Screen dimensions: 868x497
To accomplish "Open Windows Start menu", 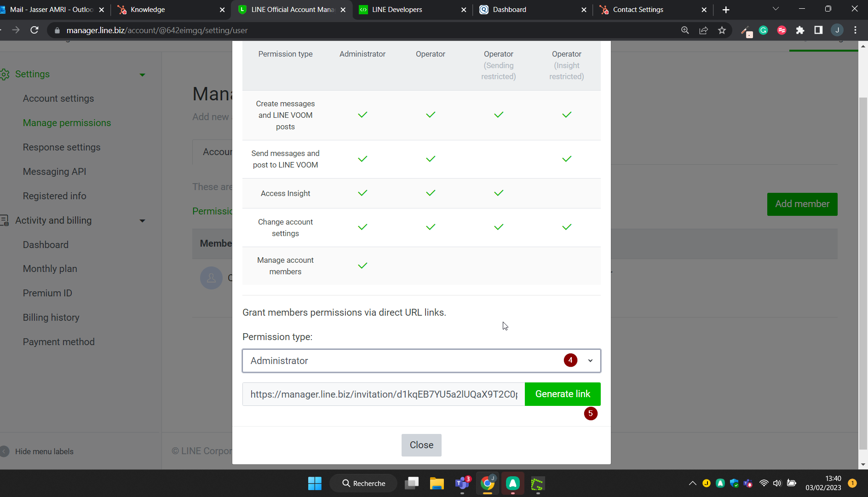I will coord(315,483).
